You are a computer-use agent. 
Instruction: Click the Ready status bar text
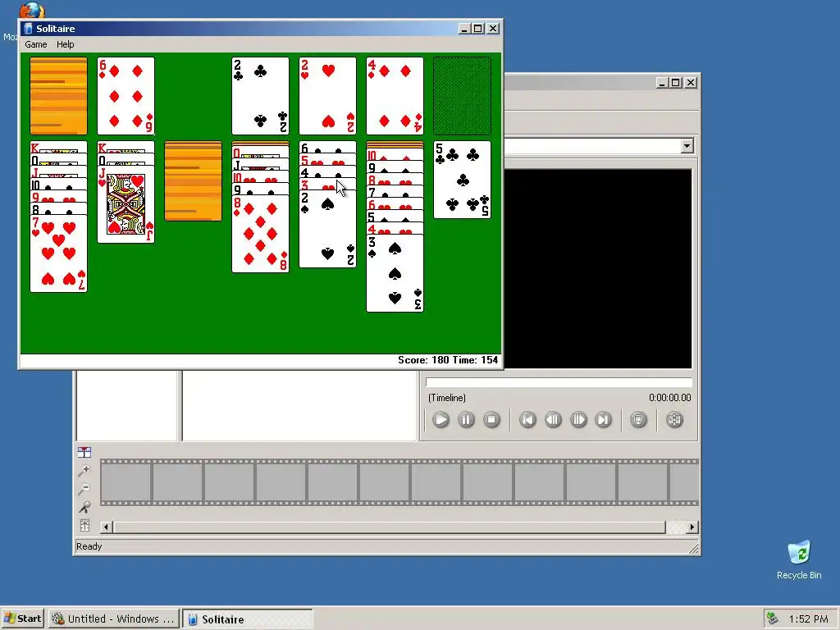coord(89,546)
